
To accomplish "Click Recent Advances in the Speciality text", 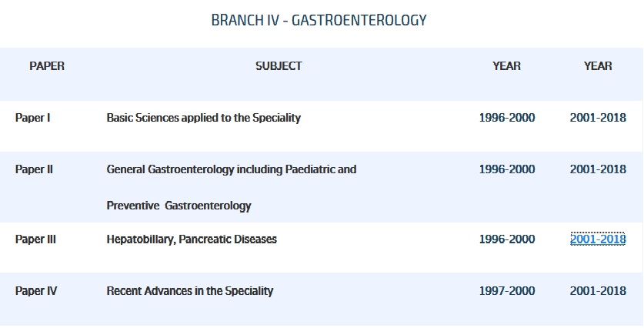I will tap(190, 291).
